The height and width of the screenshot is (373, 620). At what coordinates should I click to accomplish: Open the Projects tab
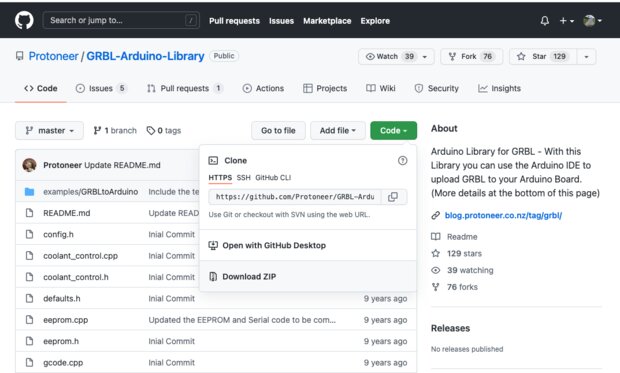(x=325, y=88)
